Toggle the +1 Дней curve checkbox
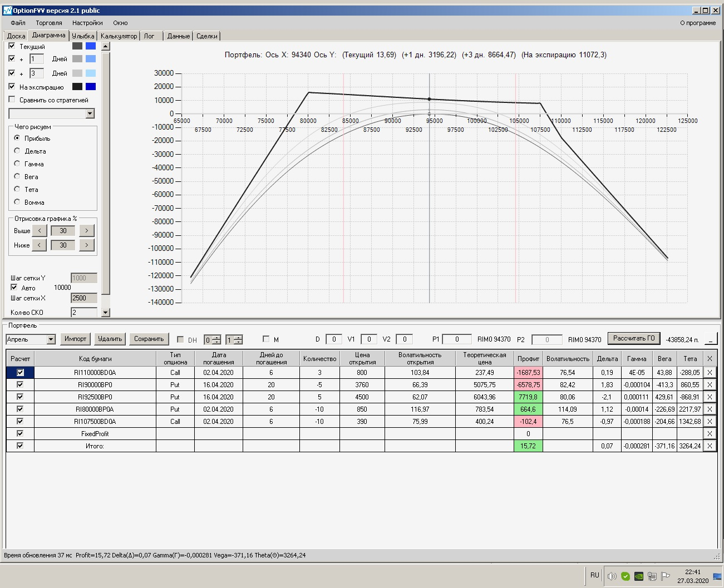 click(12, 58)
